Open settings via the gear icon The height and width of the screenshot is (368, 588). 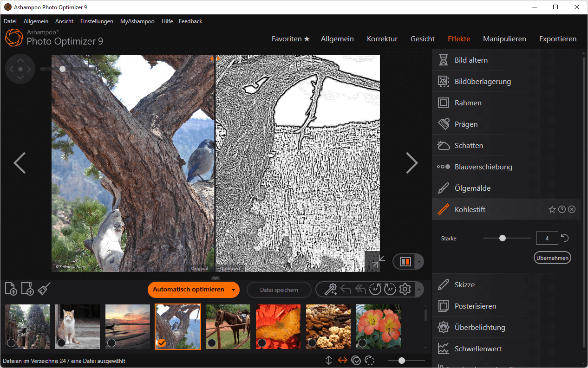tap(405, 290)
